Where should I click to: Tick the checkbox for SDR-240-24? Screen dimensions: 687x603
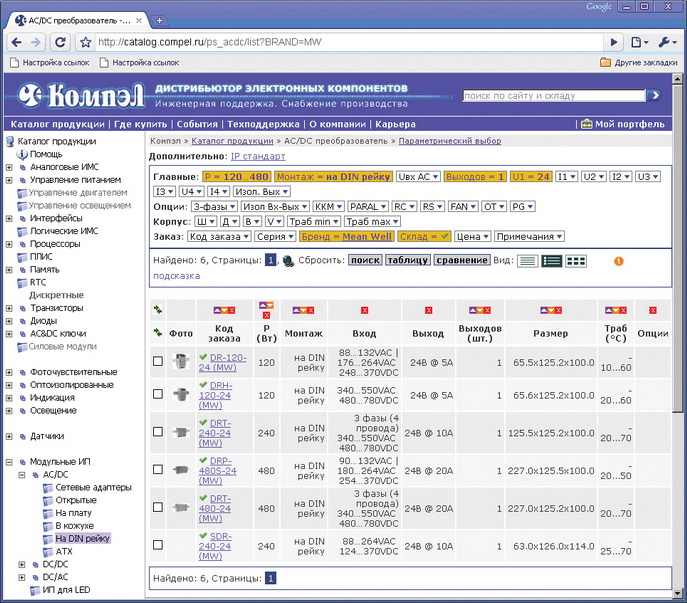[x=158, y=545]
